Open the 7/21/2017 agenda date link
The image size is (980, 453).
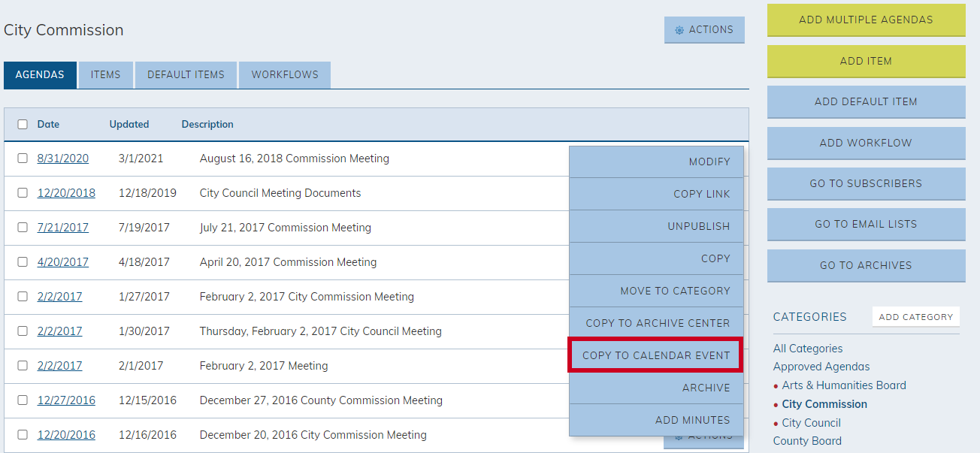[x=63, y=228]
